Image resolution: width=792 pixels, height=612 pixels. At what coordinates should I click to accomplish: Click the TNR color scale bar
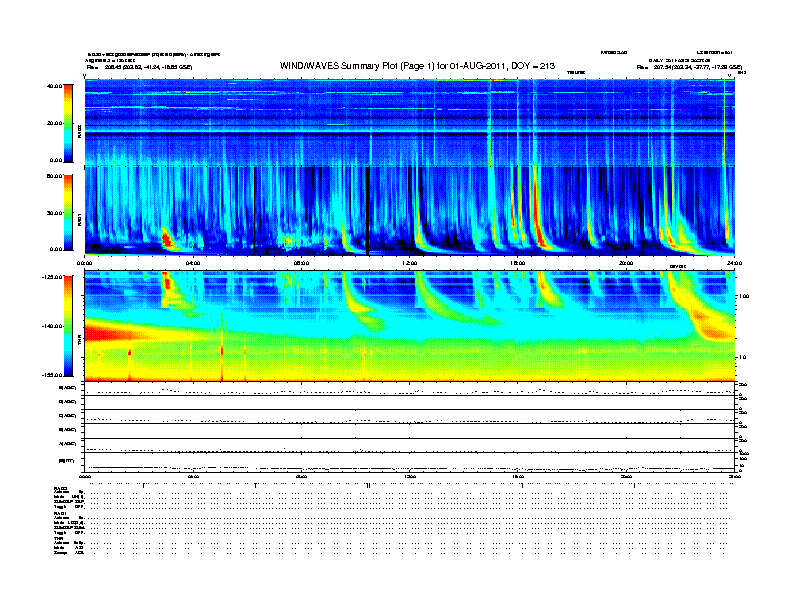(x=68, y=326)
